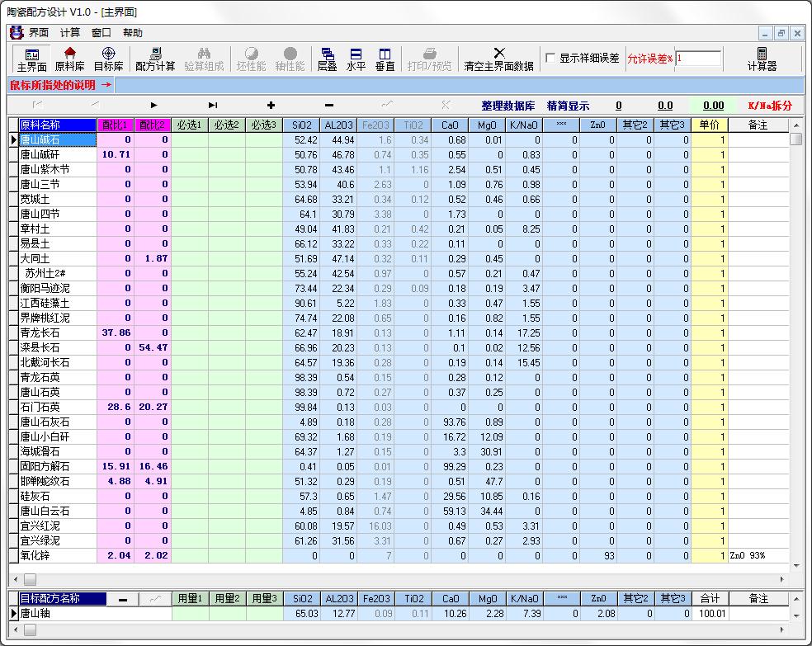812x646 pixels.
Task: Click the application icon in menu bar
Action: (17, 33)
